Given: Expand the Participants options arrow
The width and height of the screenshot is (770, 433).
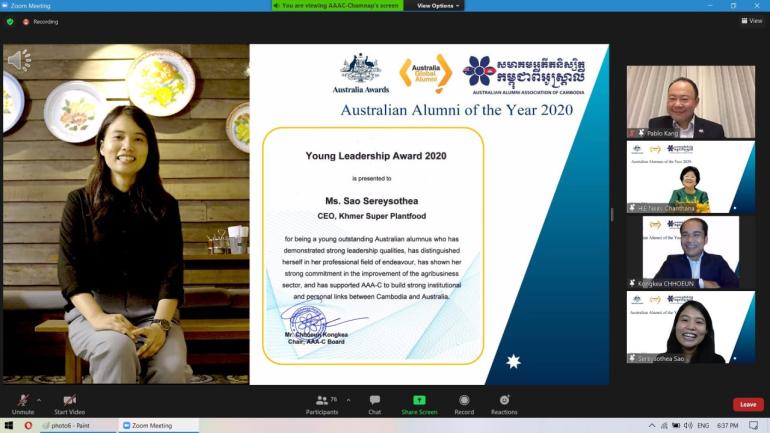Looking at the screenshot, I should [x=349, y=400].
